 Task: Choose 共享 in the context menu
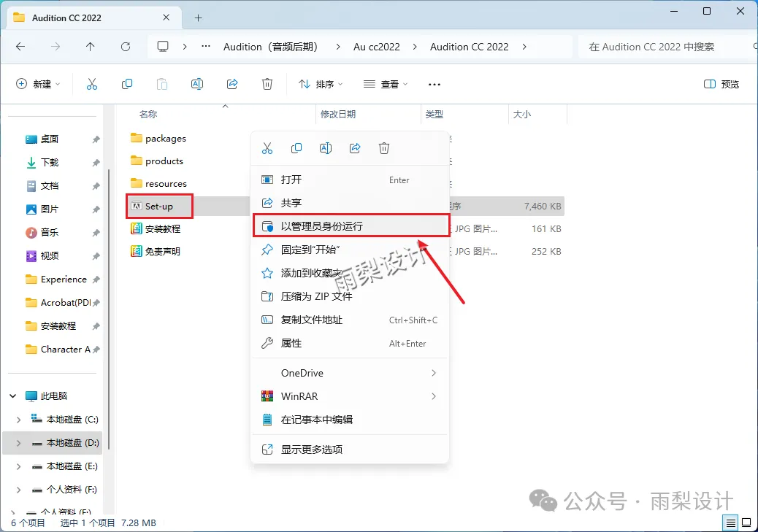[350, 203]
